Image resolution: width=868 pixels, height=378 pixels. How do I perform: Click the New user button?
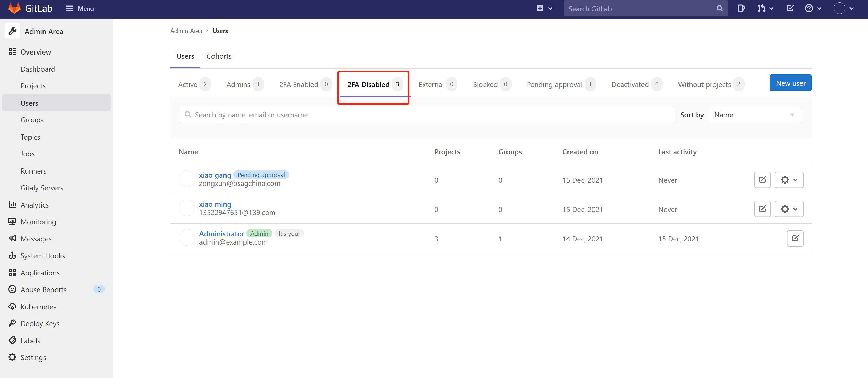pyautogui.click(x=791, y=83)
